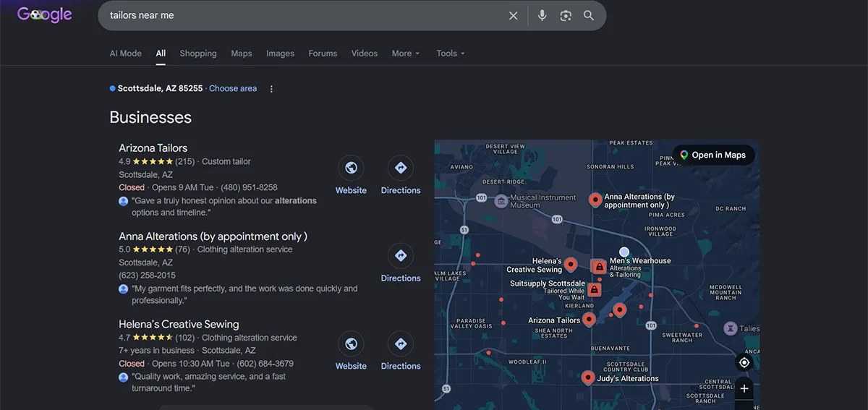
Task: Click the Anna Alterations 'garment fits perfectly' review
Action: (244, 294)
